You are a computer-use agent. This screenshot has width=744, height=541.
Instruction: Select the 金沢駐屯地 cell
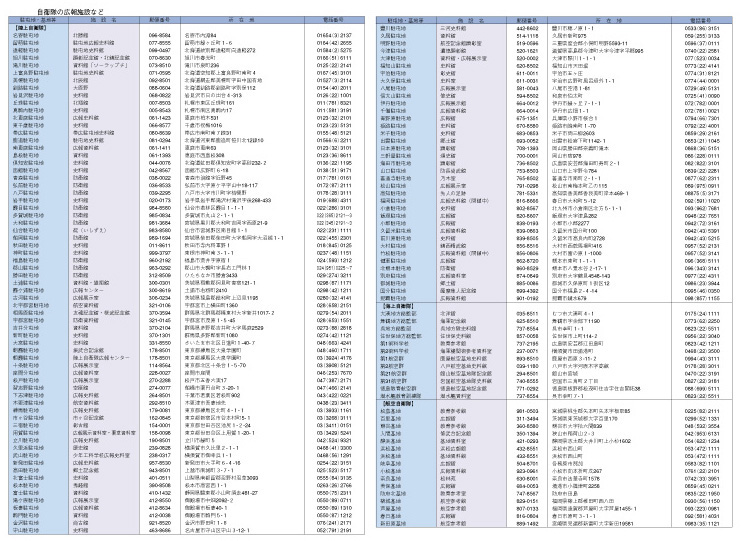pyautogui.click(x=26, y=523)
